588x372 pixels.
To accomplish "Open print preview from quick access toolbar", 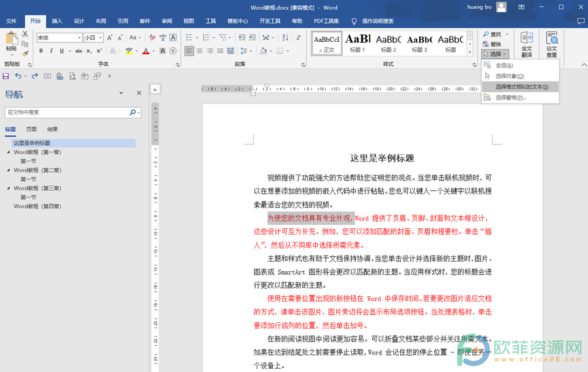I will coord(73,76).
